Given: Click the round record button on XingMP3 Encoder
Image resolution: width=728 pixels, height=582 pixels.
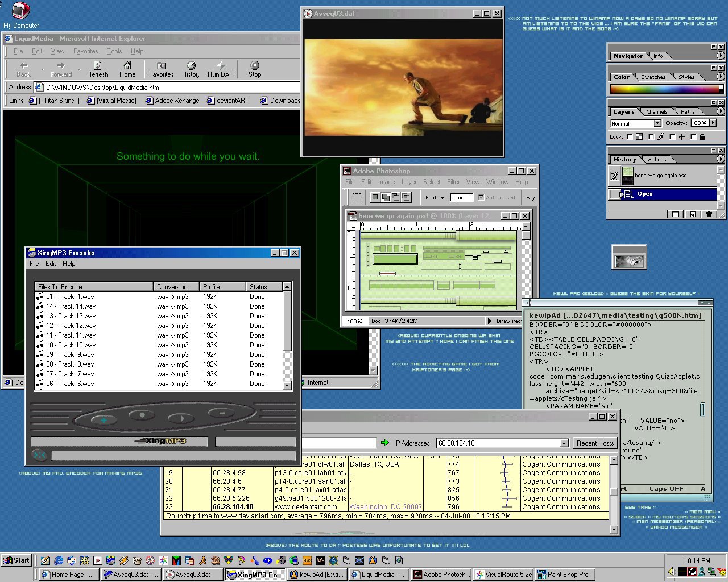Looking at the screenshot, I should pos(142,415).
